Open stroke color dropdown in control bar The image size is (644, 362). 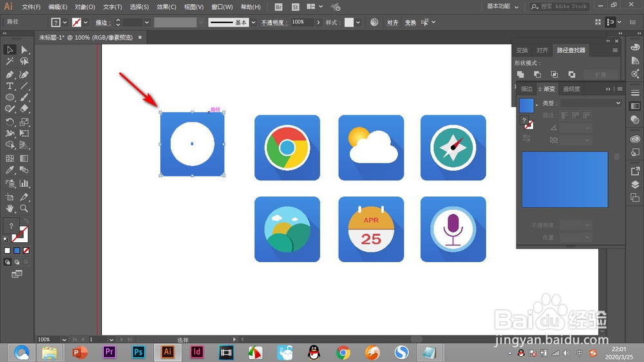86,23
